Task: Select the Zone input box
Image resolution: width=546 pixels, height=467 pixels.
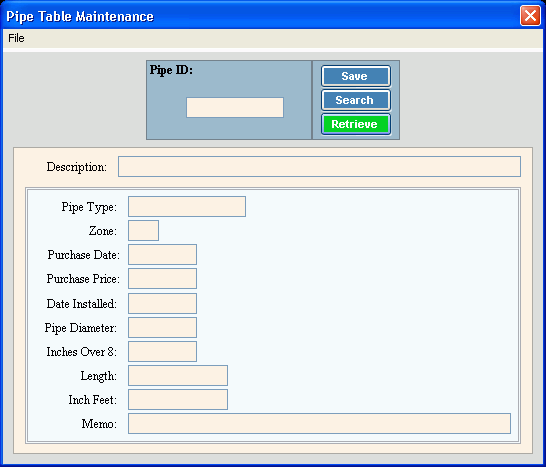Action: pyautogui.click(x=143, y=231)
